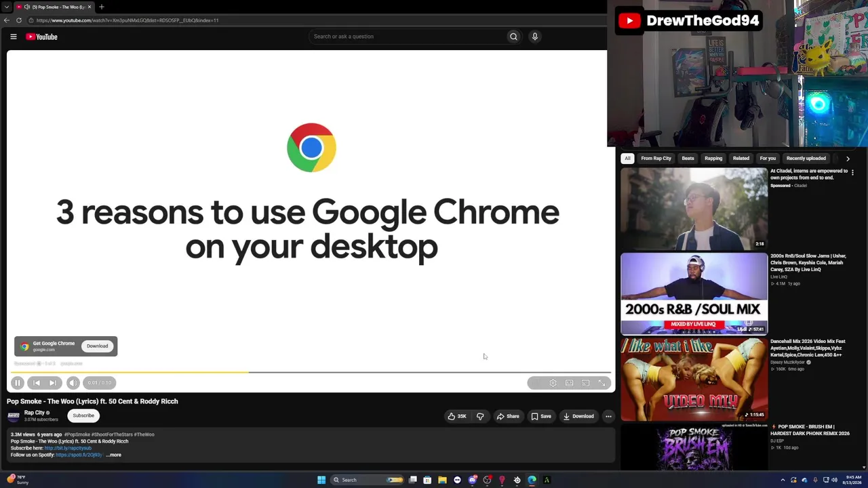Start voice search with the microphone icon
This screenshot has height=488, width=868.
click(x=535, y=37)
